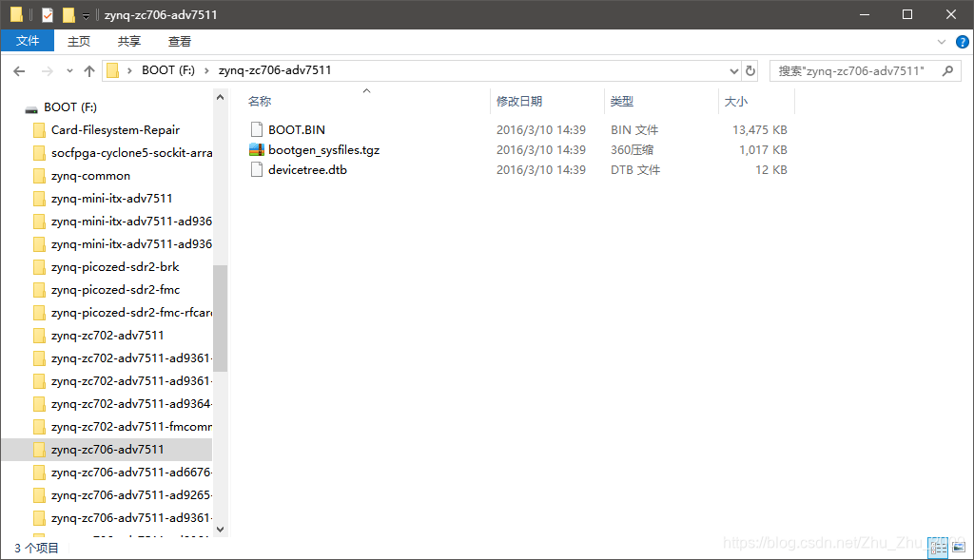Select the BOOT.BIN file
This screenshot has width=974, height=560.
297,129
